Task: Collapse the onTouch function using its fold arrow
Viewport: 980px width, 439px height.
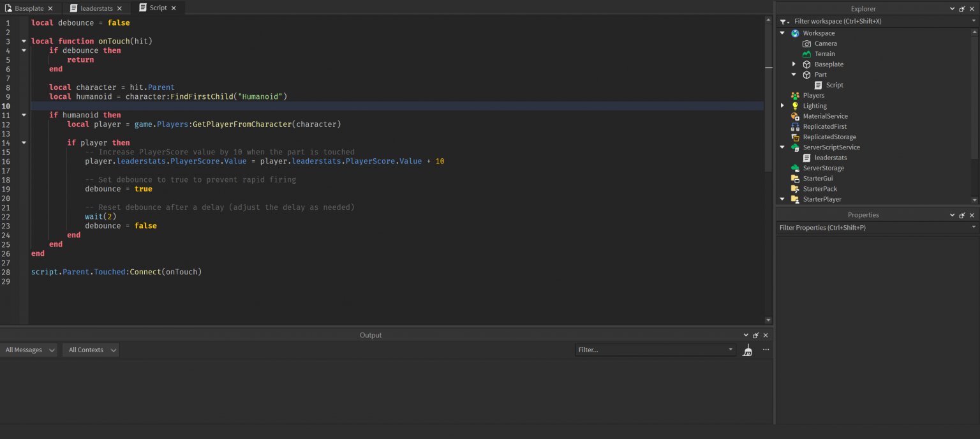Action: coord(24,41)
